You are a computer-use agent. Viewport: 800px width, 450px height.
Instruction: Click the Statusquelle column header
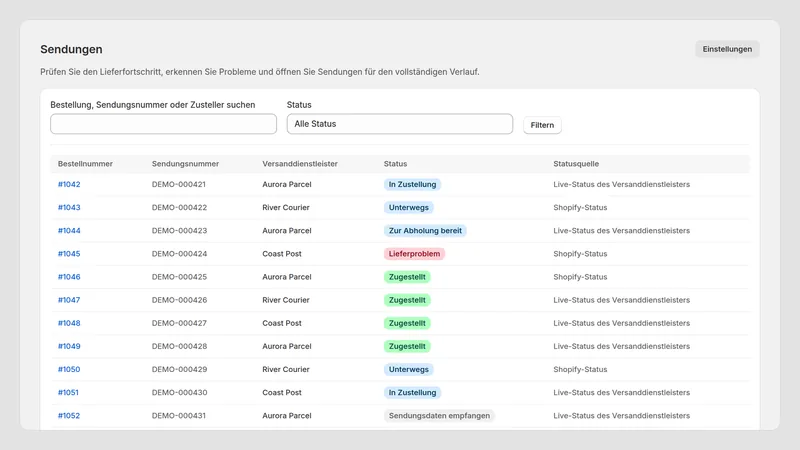[576, 164]
